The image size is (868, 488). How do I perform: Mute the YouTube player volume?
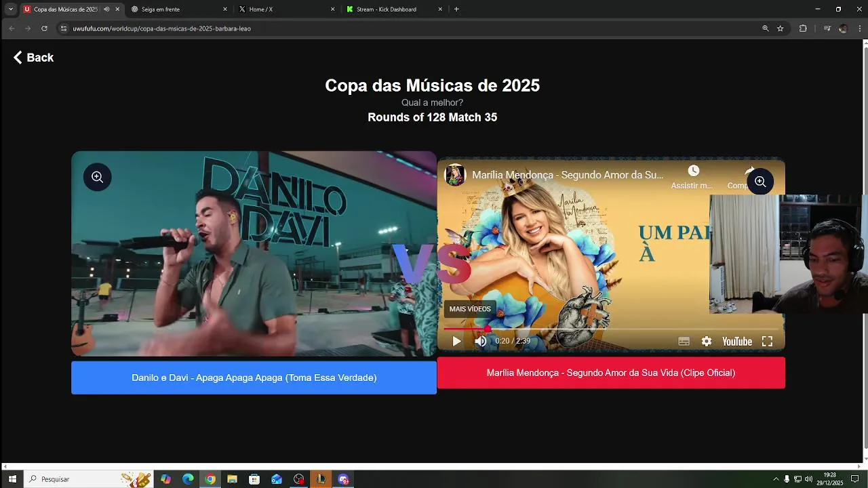coord(480,341)
